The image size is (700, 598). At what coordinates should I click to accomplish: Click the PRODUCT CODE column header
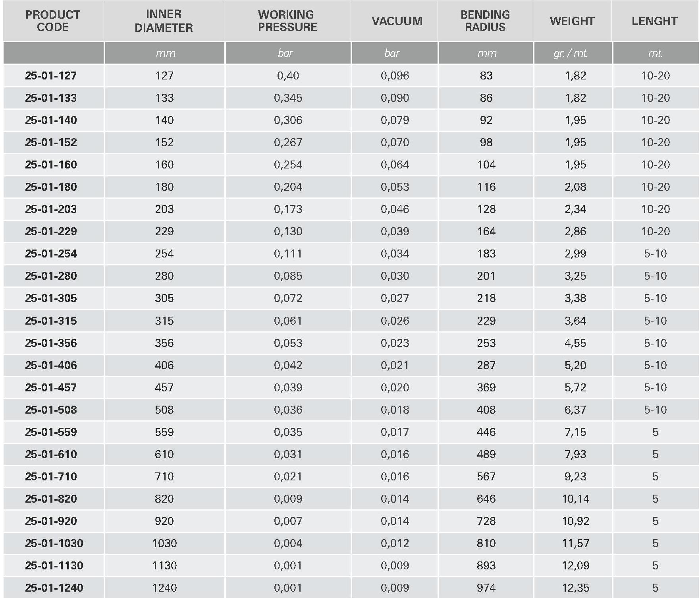click(53, 21)
